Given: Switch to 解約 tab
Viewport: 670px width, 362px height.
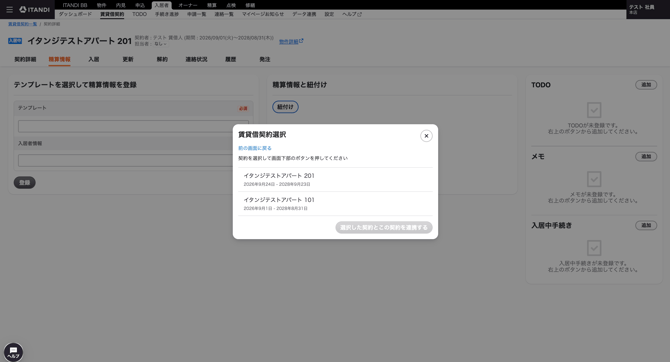Looking at the screenshot, I should 162,59.
